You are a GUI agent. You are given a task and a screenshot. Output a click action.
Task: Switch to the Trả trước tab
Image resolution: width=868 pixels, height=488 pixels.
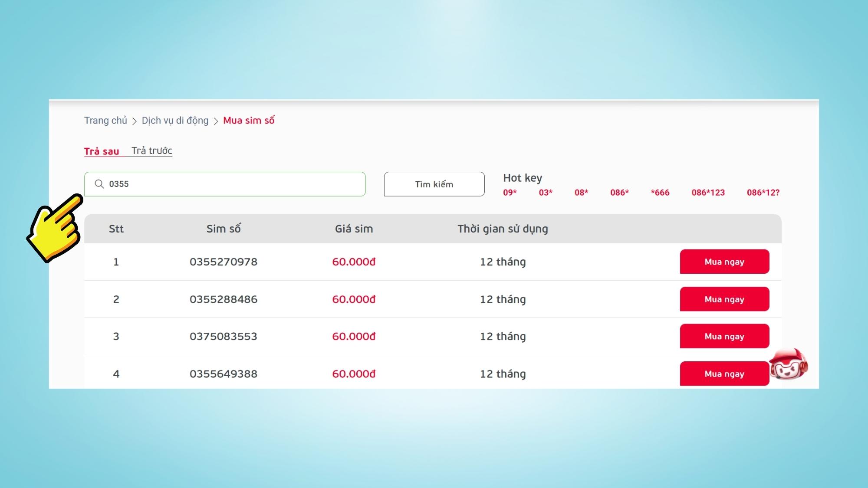pyautogui.click(x=151, y=151)
